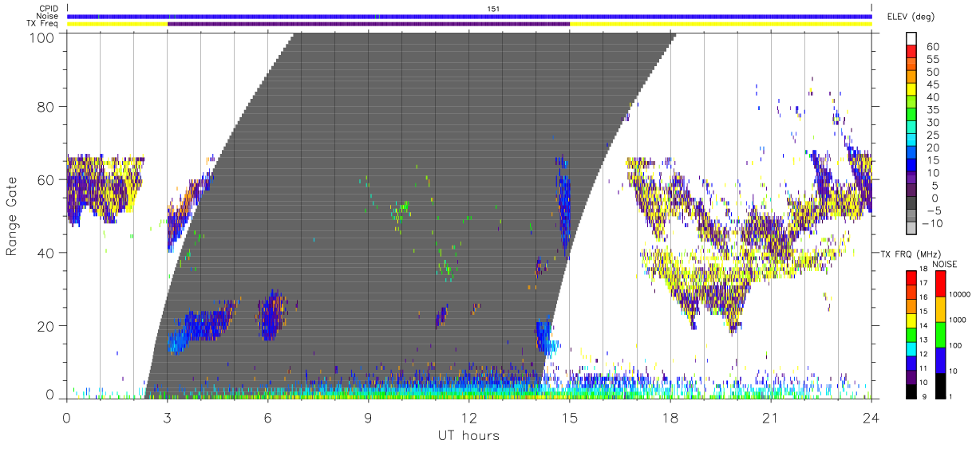Click the "60" label on the ELEV color bar
This screenshot has height=452, width=980.
tap(933, 47)
